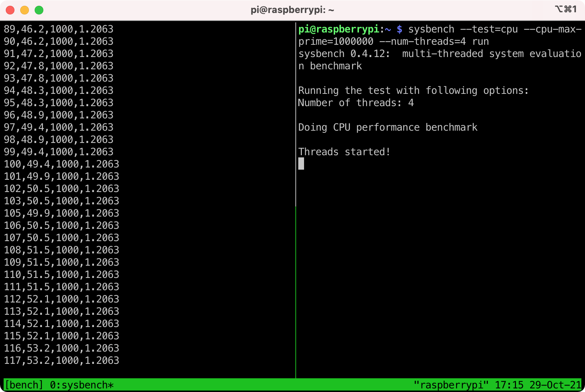This screenshot has width=585, height=392.
Task: Close the terminal window with red button
Action: point(10,10)
